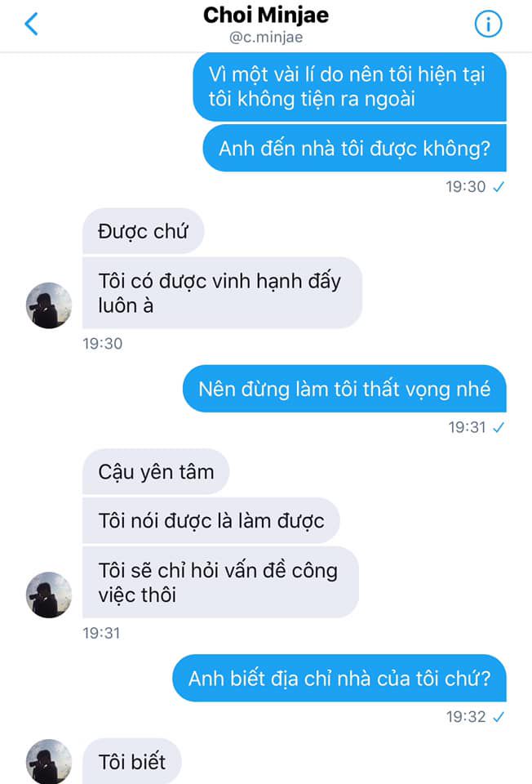
Task: Select the 'Vì một vài lí do' message bubble
Action: coord(350,87)
